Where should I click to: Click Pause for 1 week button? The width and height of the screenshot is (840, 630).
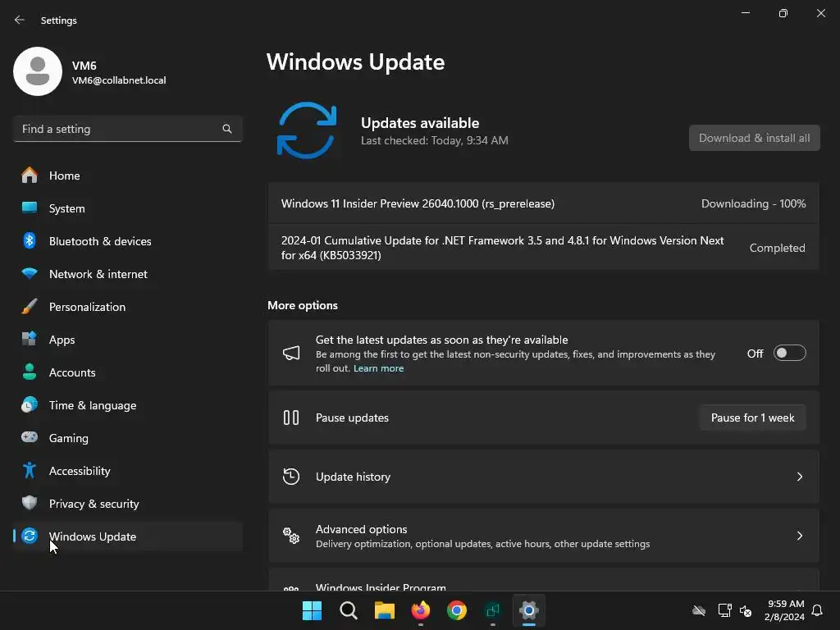tap(753, 418)
